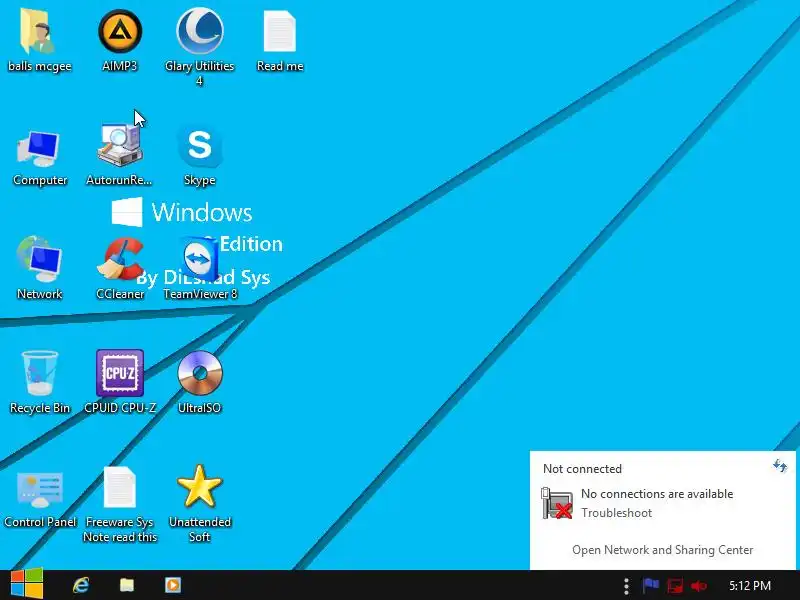Open File Explorer from the taskbar

[127, 585]
